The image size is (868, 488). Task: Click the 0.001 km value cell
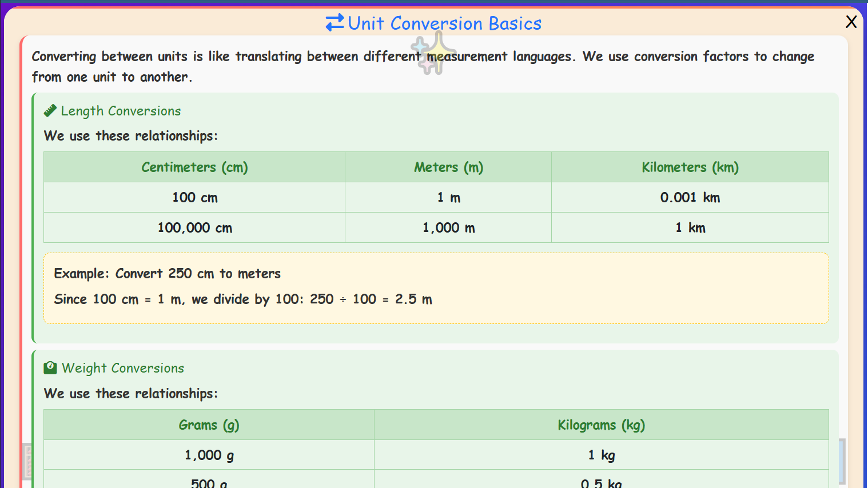click(x=690, y=197)
